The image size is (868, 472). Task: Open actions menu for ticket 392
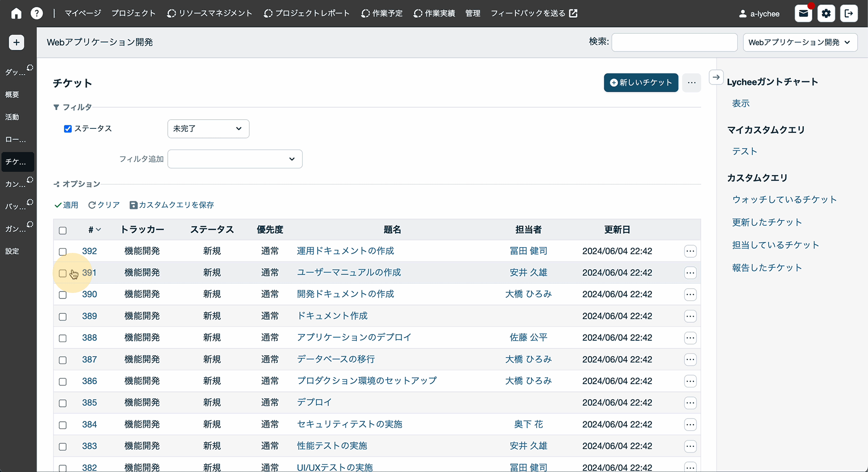(690, 251)
